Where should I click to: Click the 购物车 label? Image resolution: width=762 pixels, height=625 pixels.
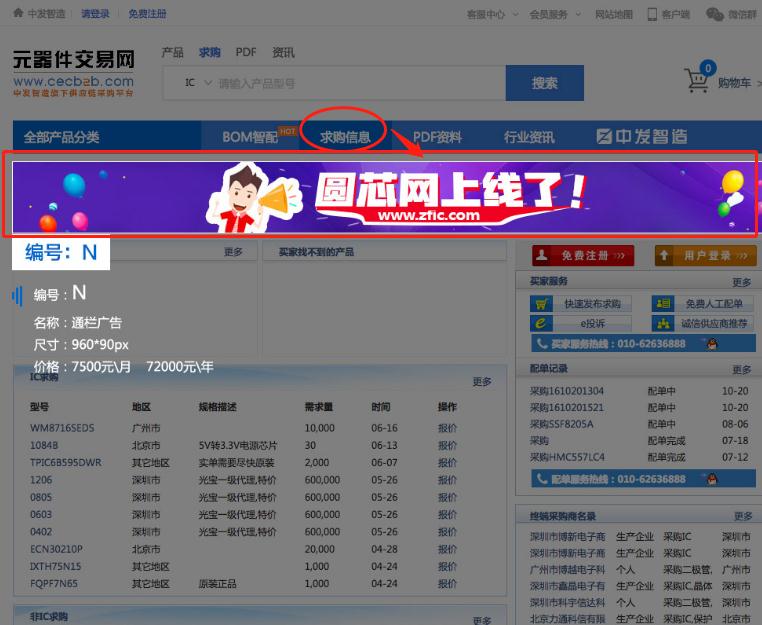point(734,83)
